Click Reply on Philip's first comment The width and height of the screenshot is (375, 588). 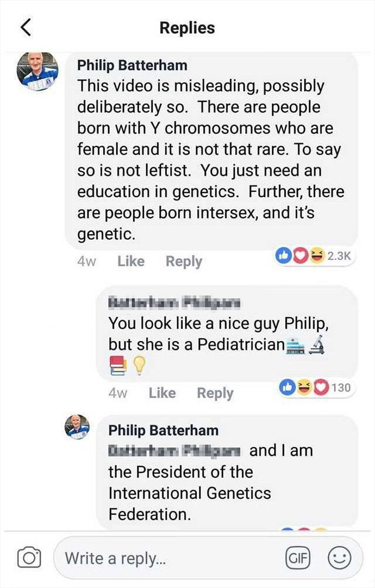coord(184,261)
